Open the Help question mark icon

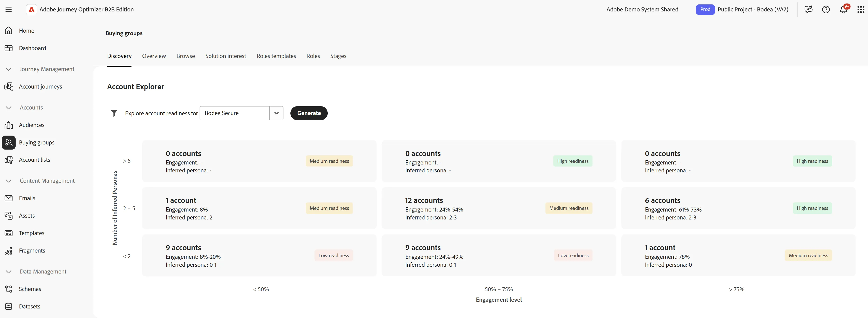826,10
